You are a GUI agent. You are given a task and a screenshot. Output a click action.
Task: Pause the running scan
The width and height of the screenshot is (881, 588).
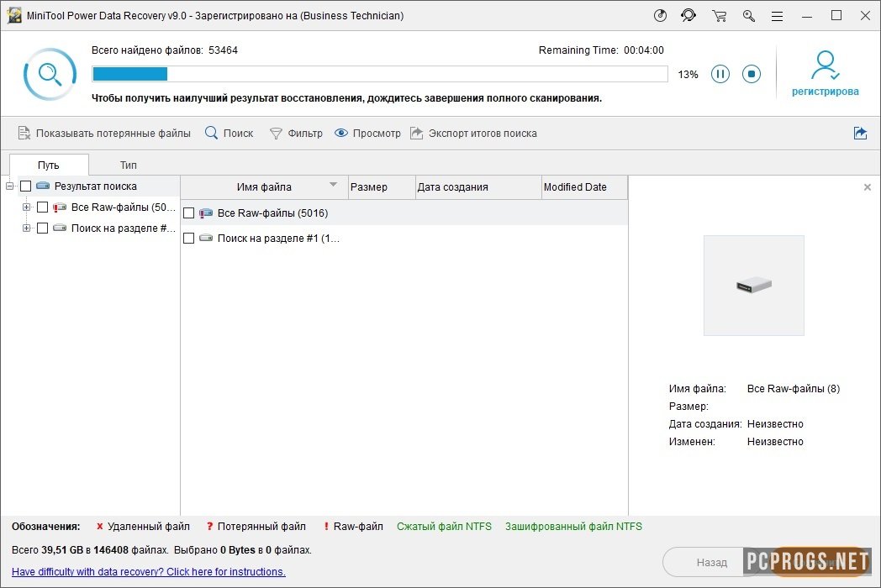[x=720, y=74]
